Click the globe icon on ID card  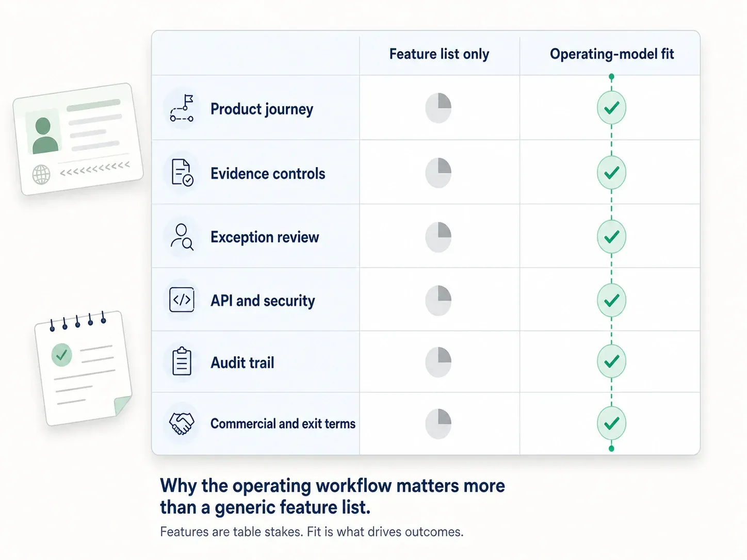pyautogui.click(x=41, y=174)
